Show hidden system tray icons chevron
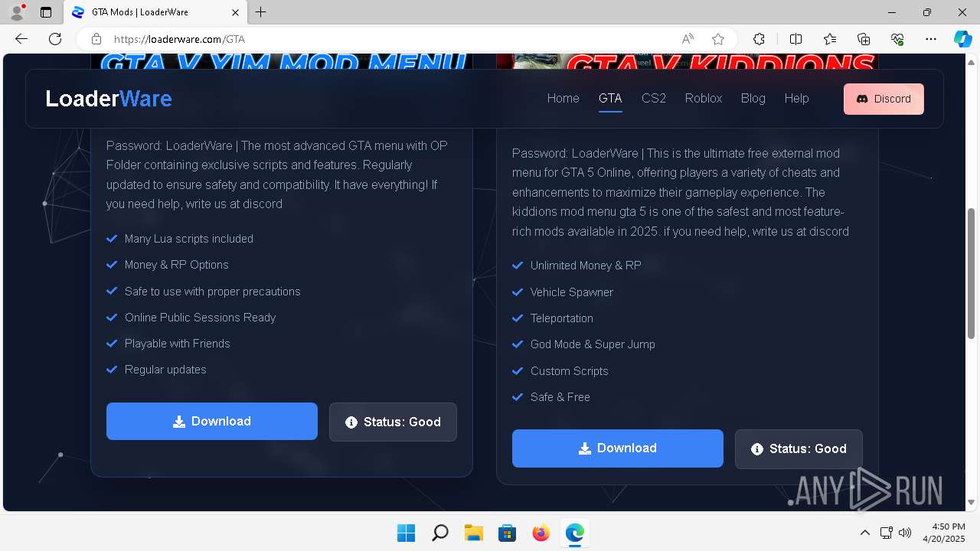Viewport: 980px width, 551px height. point(865,533)
